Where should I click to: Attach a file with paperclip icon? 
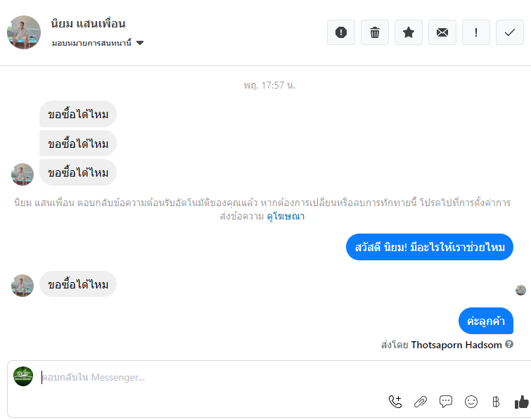click(x=421, y=402)
